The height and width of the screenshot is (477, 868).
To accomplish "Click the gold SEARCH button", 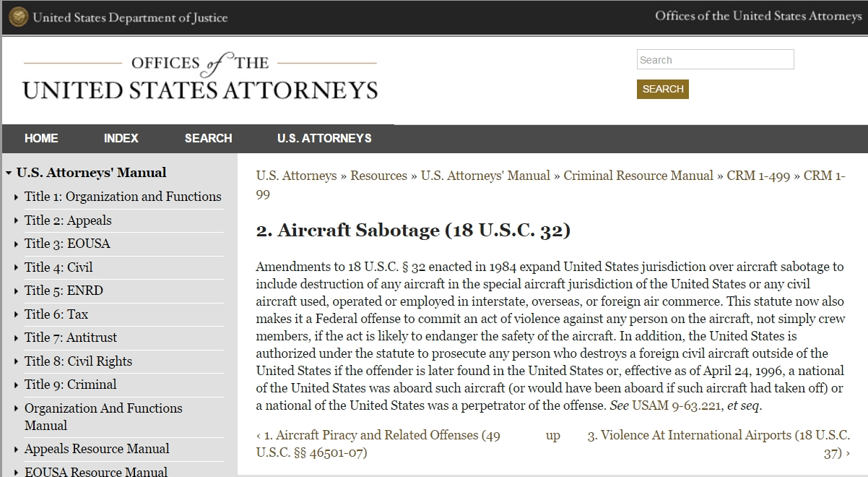I will click(x=663, y=89).
